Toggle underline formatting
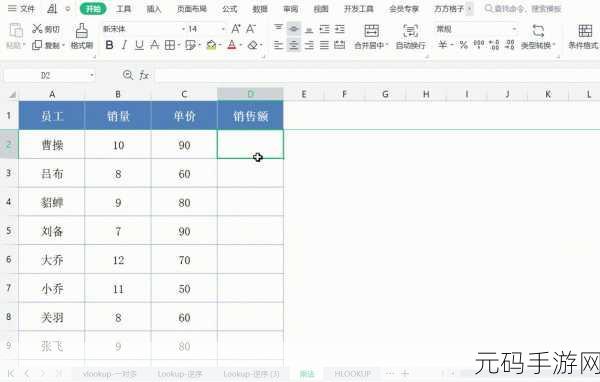Image resolution: width=600 pixels, height=382 pixels. [139, 45]
